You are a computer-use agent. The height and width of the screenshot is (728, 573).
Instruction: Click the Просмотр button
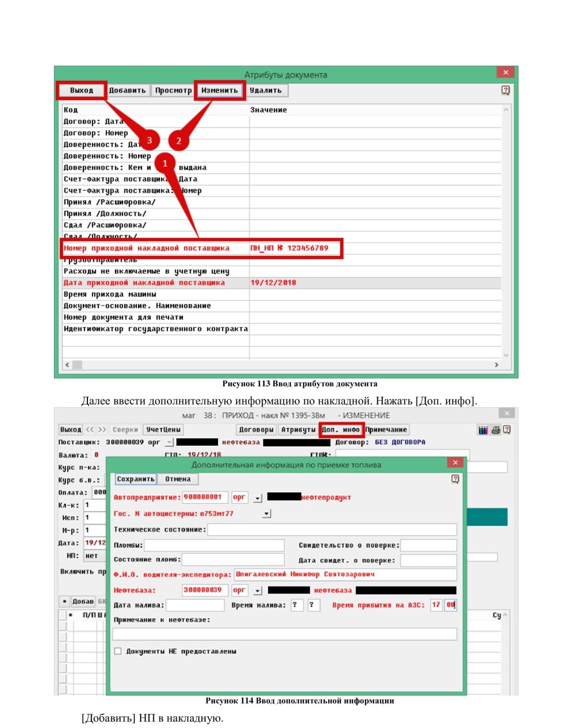[173, 90]
